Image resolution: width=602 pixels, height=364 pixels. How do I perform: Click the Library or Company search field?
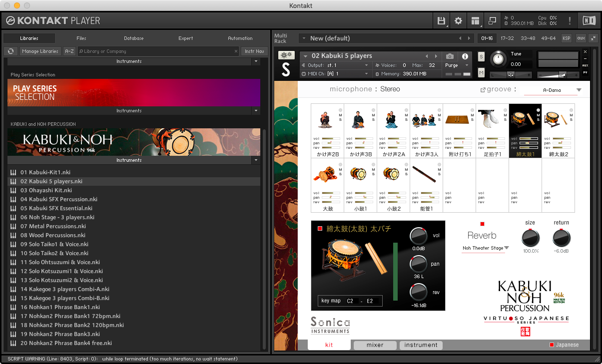pos(159,51)
